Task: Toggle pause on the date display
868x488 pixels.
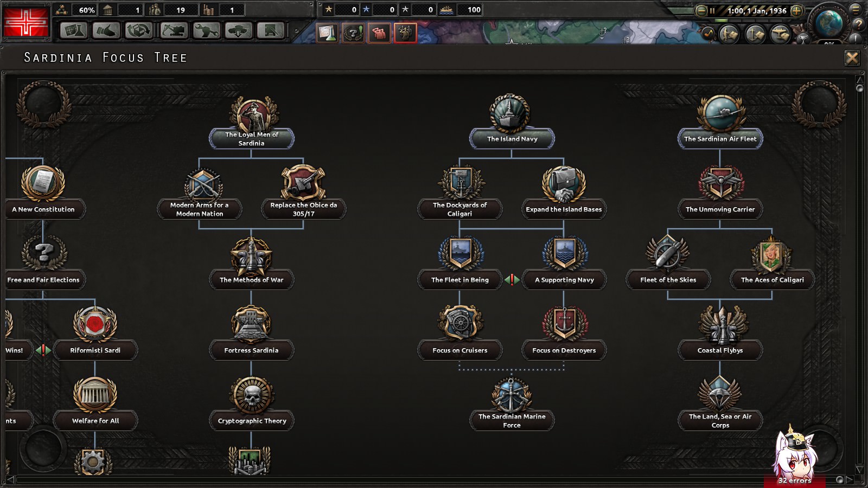Action: pyautogui.click(x=751, y=10)
